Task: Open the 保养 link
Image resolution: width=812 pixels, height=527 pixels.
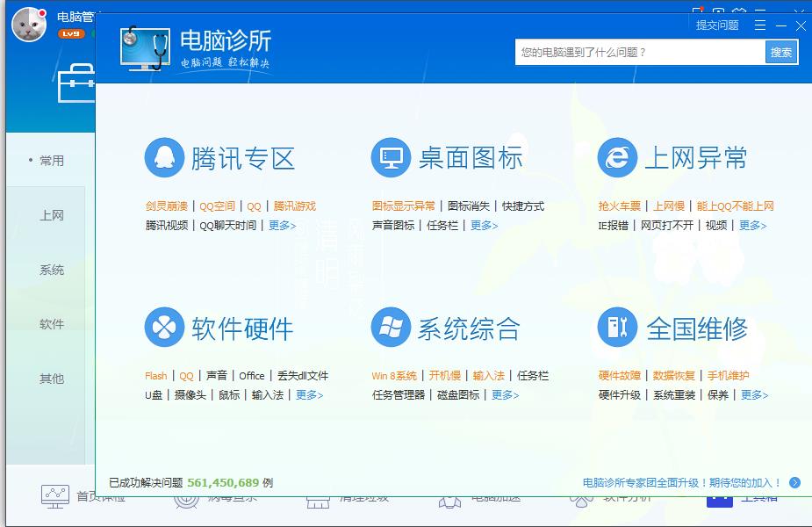Action: tap(718, 395)
